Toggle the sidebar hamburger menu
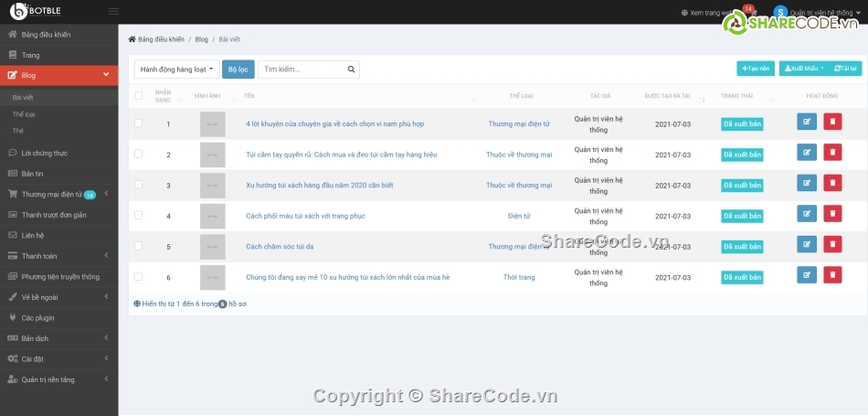868x416 pixels. point(113,11)
